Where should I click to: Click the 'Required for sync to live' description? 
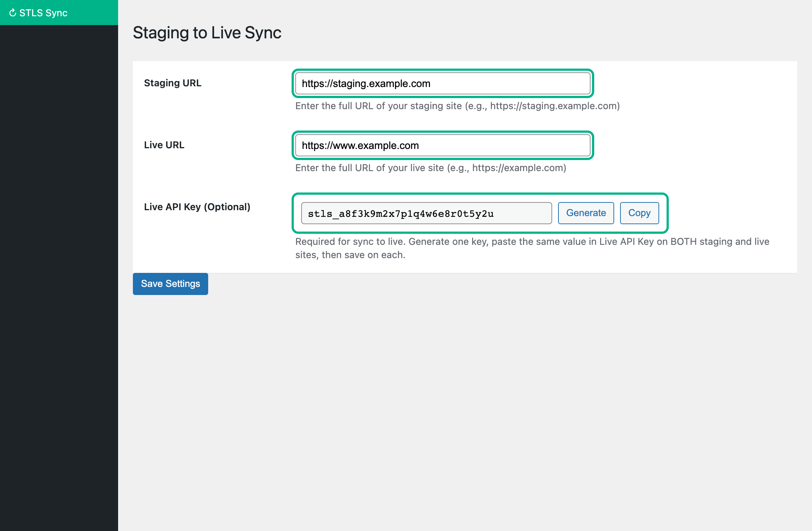532,248
